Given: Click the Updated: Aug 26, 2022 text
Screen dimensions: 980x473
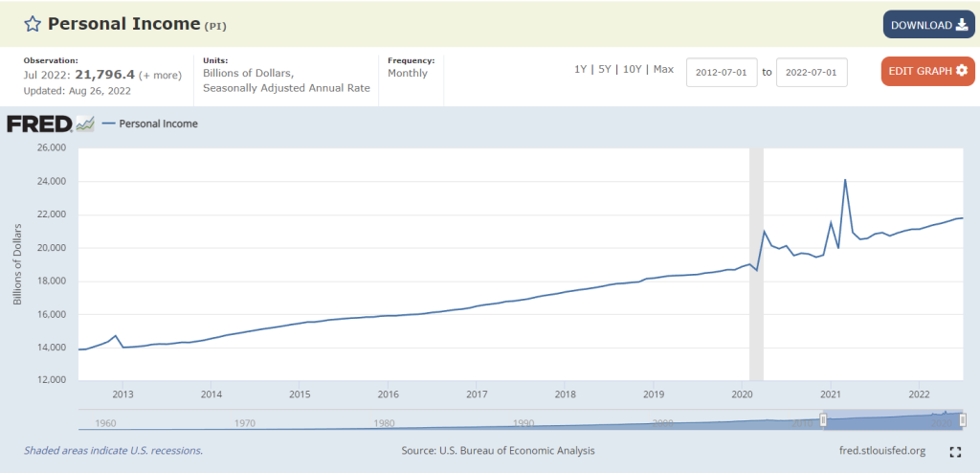Looking at the screenshot, I should [77, 91].
